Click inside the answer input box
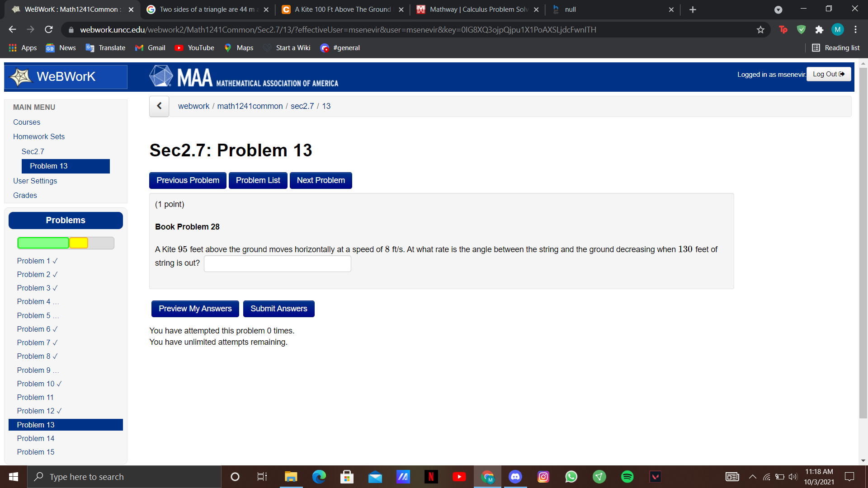Viewport: 868px width, 488px height. point(277,263)
